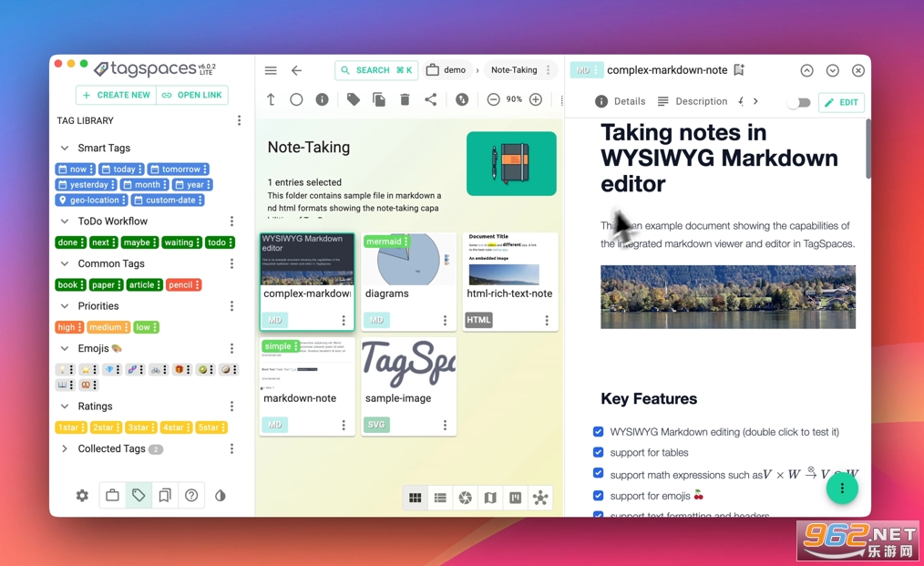924x566 pixels.
Task: Show more tabs with right chevron
Action: pos(755,101)
